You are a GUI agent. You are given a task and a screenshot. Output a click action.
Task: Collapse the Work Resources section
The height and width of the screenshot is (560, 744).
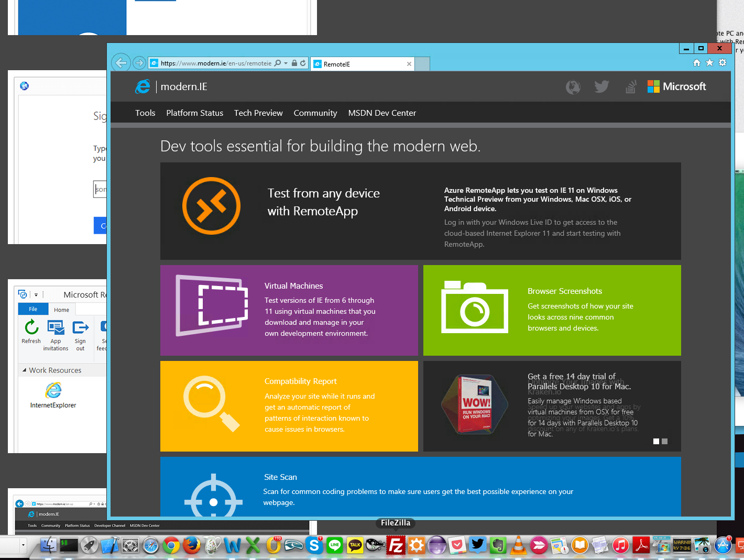click(24, 370)
